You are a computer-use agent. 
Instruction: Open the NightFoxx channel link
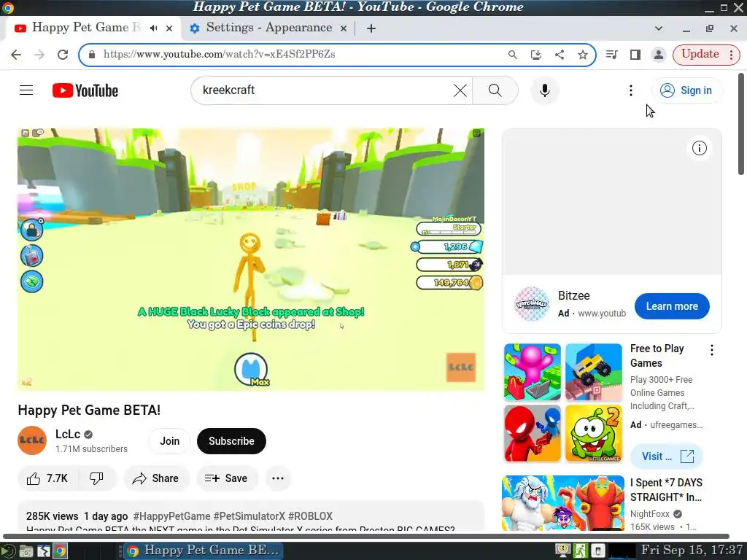650,514
